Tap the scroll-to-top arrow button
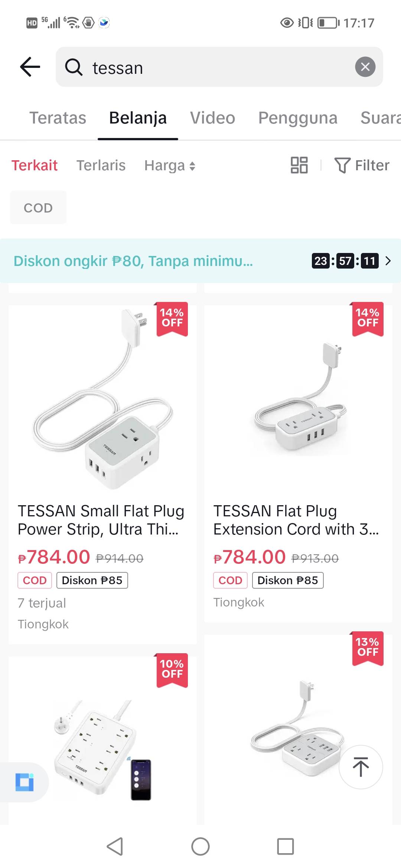The image size is (401, 868). 361,767
